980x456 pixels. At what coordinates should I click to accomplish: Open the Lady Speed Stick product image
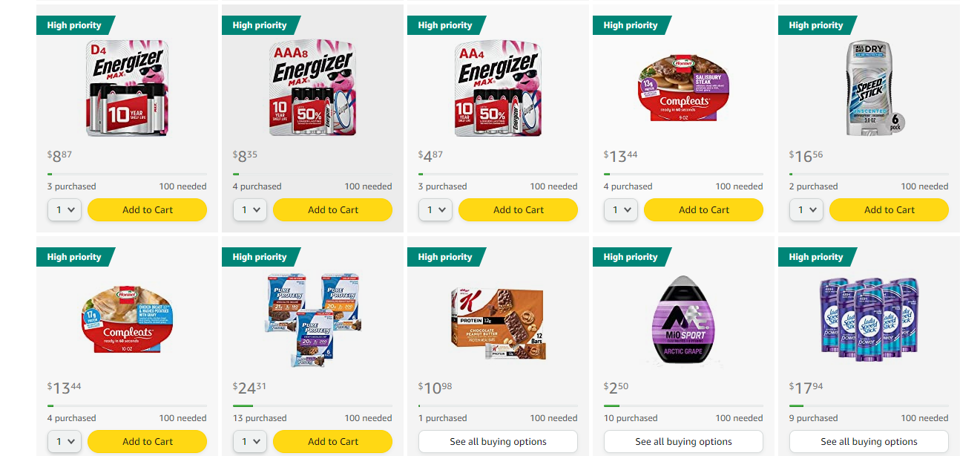coord(869,320)
